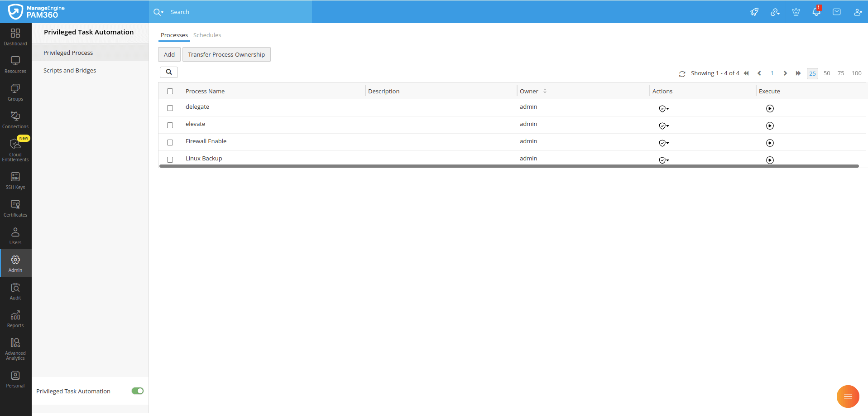Open the Actions dropdown for Firewall Enable

click(x=663, y=143)
